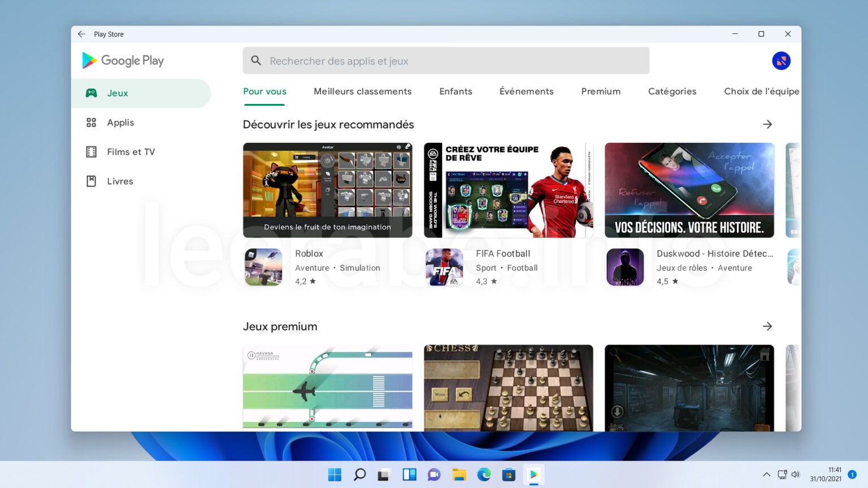The height and width of the screenshot is (488, 868).
Task: Click inside the app search field
Action: click(x=396, y=60)
